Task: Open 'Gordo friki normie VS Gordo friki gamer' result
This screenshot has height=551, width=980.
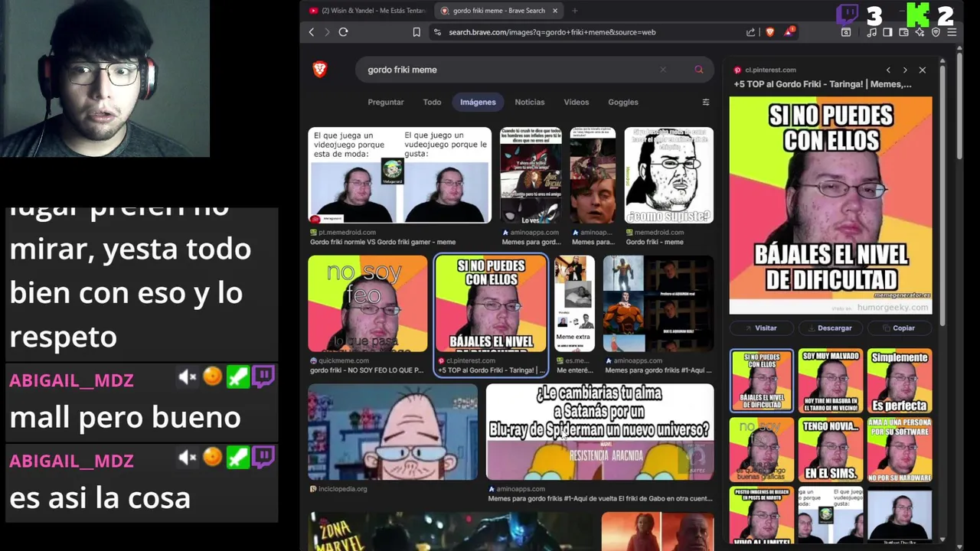Action: coord(400,175)
